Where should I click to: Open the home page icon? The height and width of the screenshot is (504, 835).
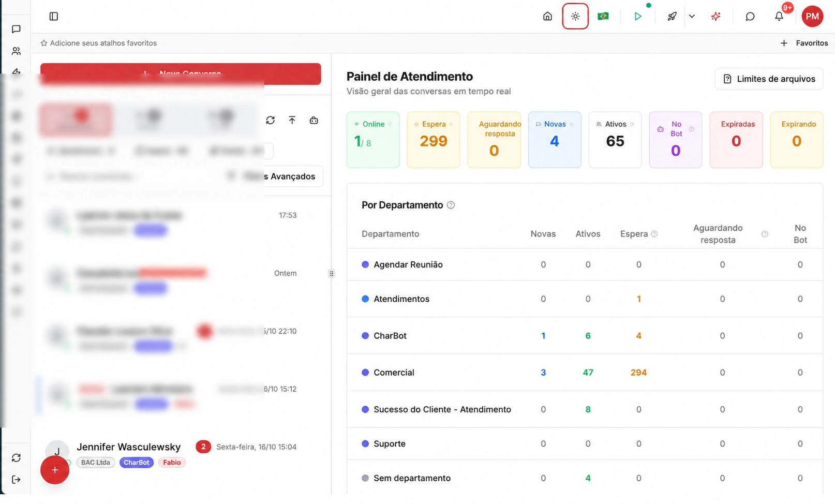(547, 17)
